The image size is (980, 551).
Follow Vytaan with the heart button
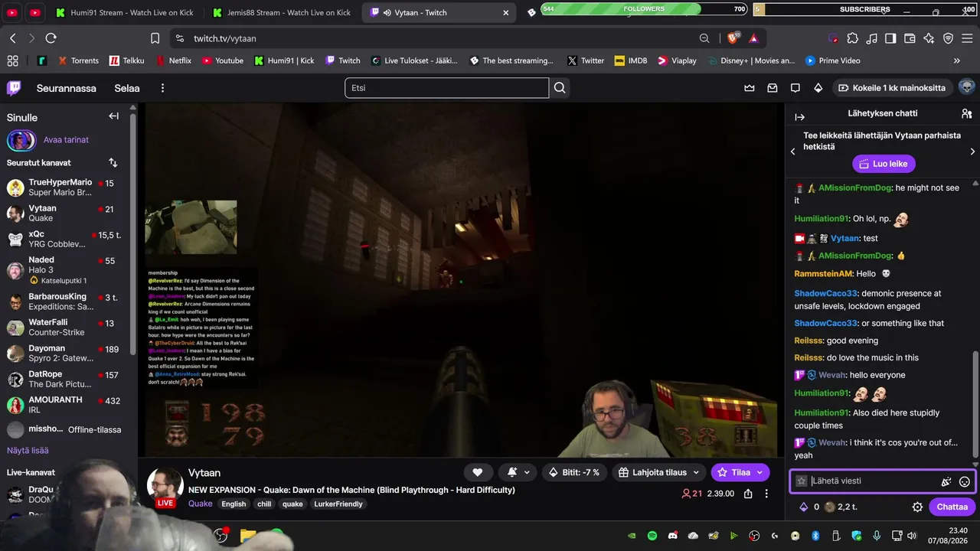point(478,472)
